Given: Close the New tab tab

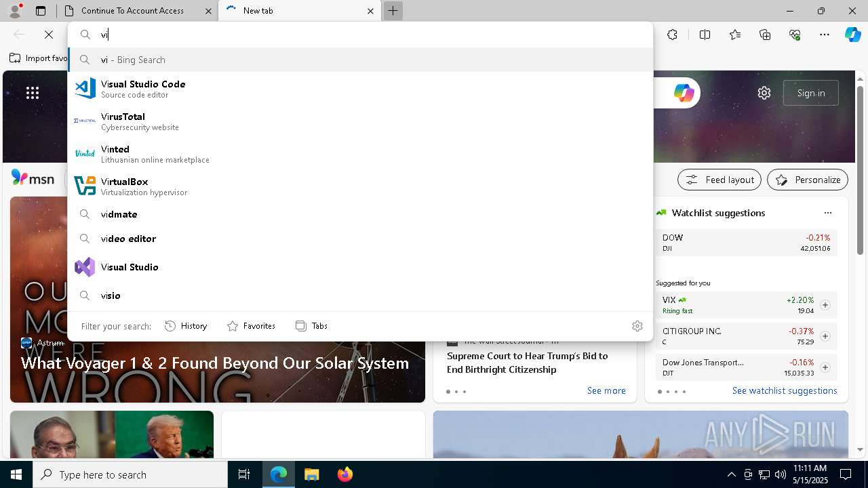Looking at the screenshot, I should [370, 11].
